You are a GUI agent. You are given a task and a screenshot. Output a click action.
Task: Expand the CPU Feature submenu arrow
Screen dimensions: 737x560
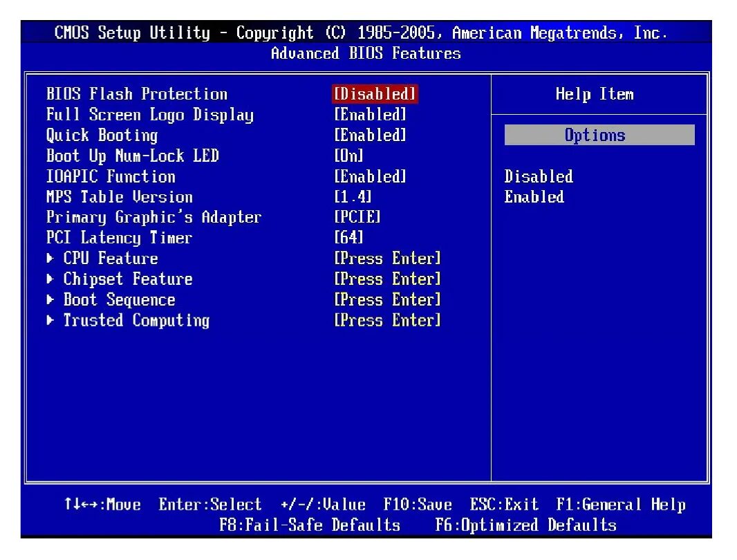50,258
